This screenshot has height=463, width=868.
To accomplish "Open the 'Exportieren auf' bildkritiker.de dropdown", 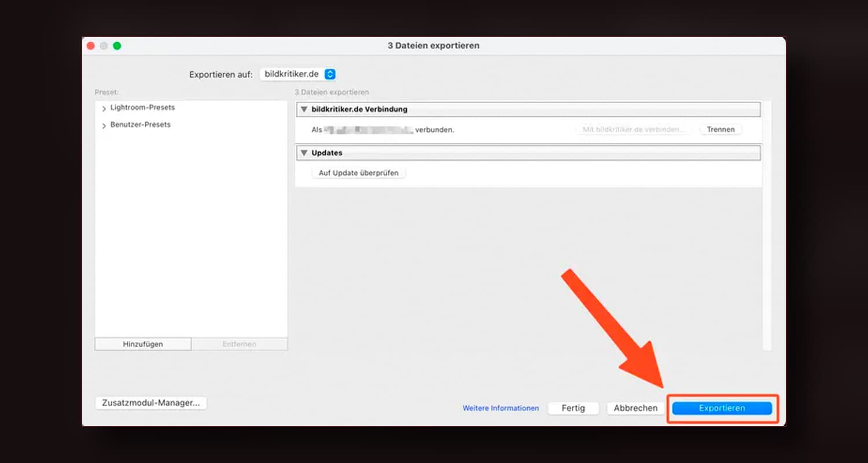I will coord(297,74).
